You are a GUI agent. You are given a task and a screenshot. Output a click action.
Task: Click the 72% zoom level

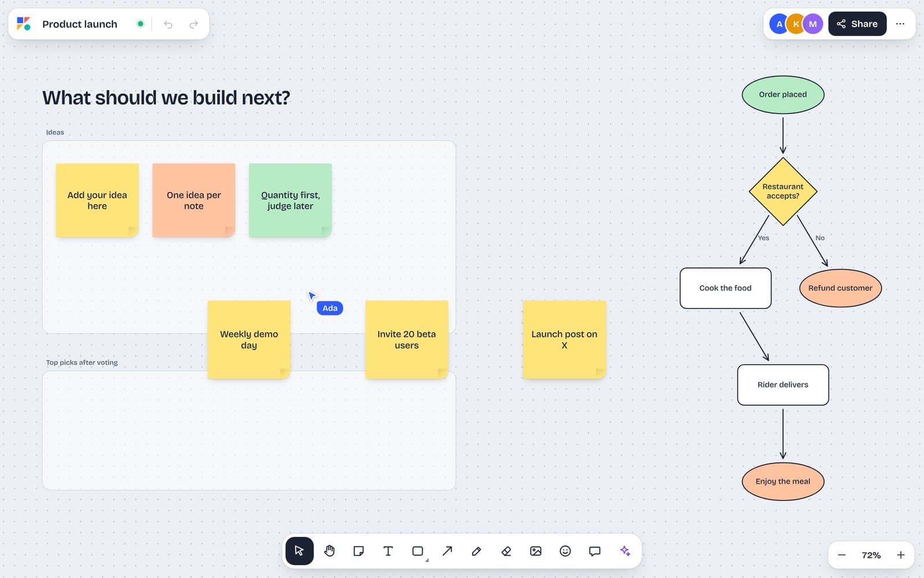click(x=871, y=555)
